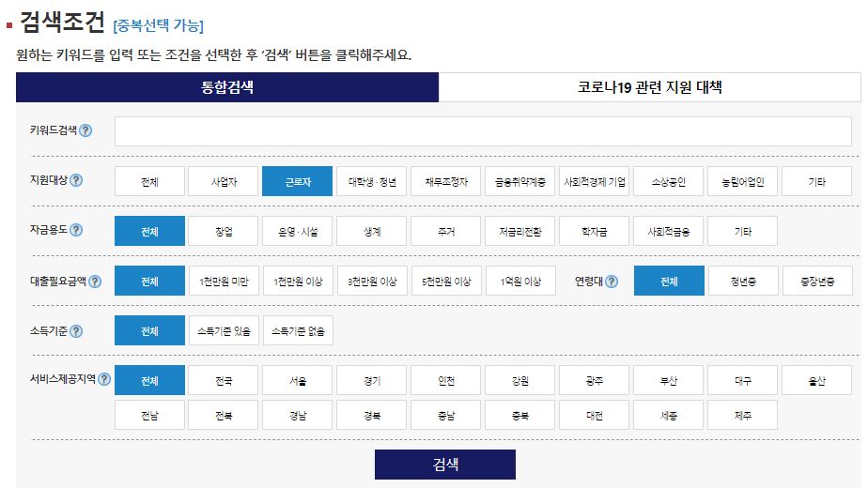Open help icon next to 연령대
The image size is (868, 488).
tap(612, 282)
